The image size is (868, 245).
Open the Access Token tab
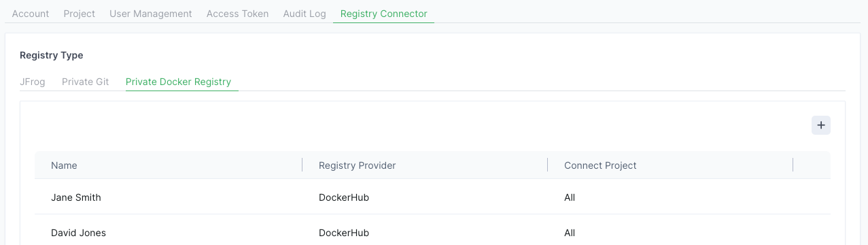point(237,14)
